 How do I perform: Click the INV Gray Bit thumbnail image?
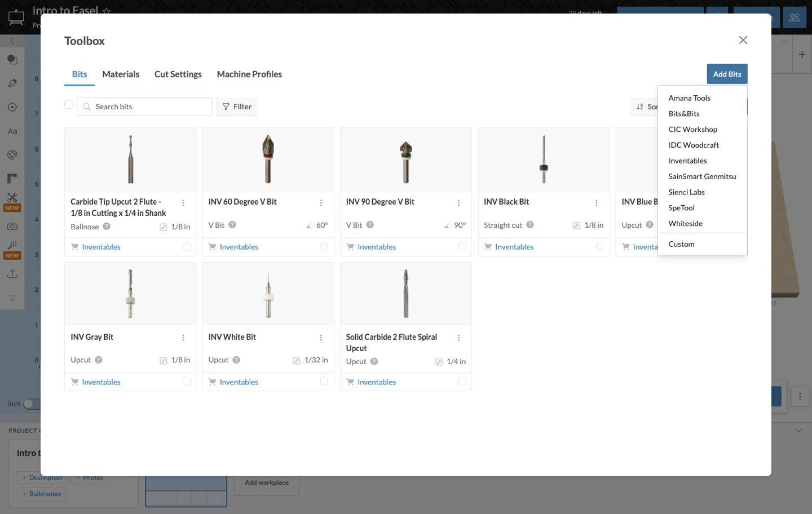coord(130,294)
